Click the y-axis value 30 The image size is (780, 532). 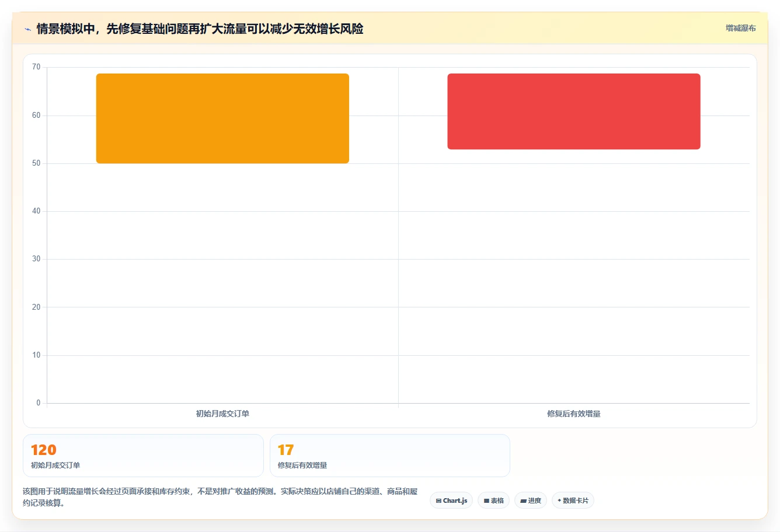point(36,259)
